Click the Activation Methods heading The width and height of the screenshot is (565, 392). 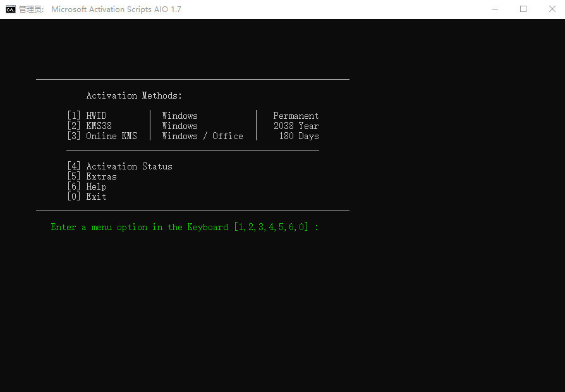(133, 95)
